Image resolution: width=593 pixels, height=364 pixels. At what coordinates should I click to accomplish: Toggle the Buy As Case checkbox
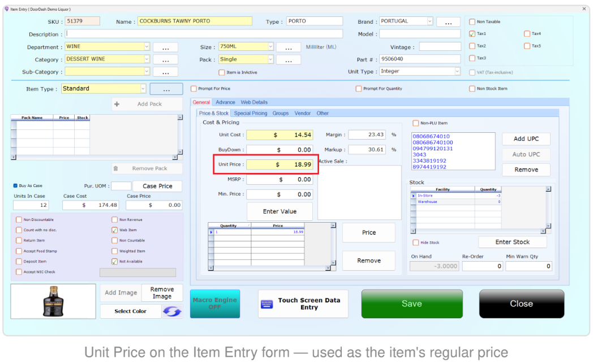15,186
